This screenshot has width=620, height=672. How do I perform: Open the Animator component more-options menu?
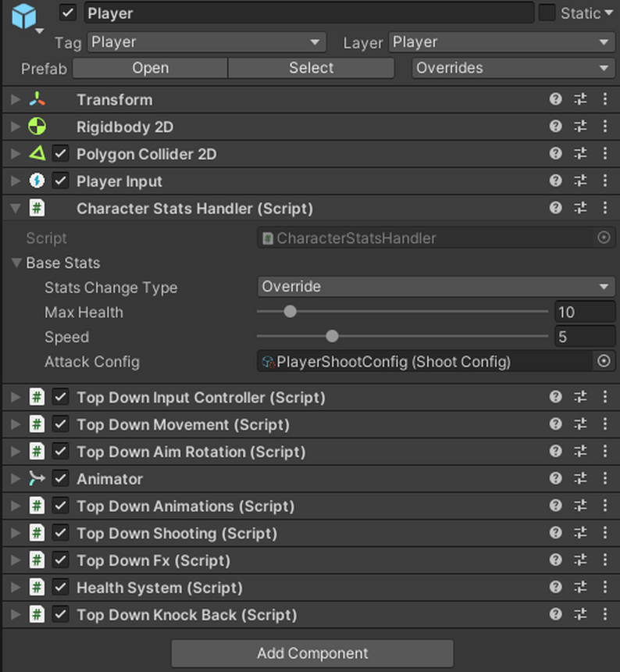[605, 478]
